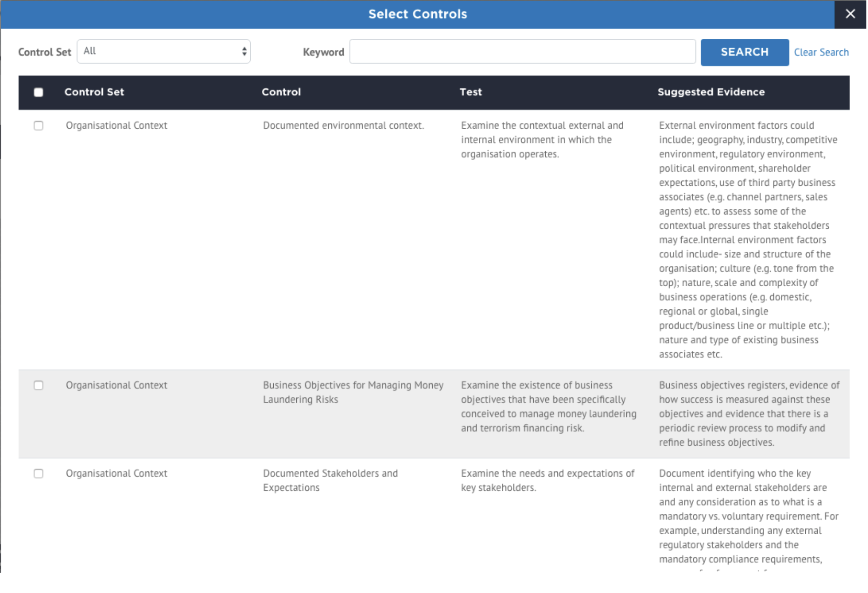Click the Test column header
The image size is (868, 593).
(x=470, y=92)
